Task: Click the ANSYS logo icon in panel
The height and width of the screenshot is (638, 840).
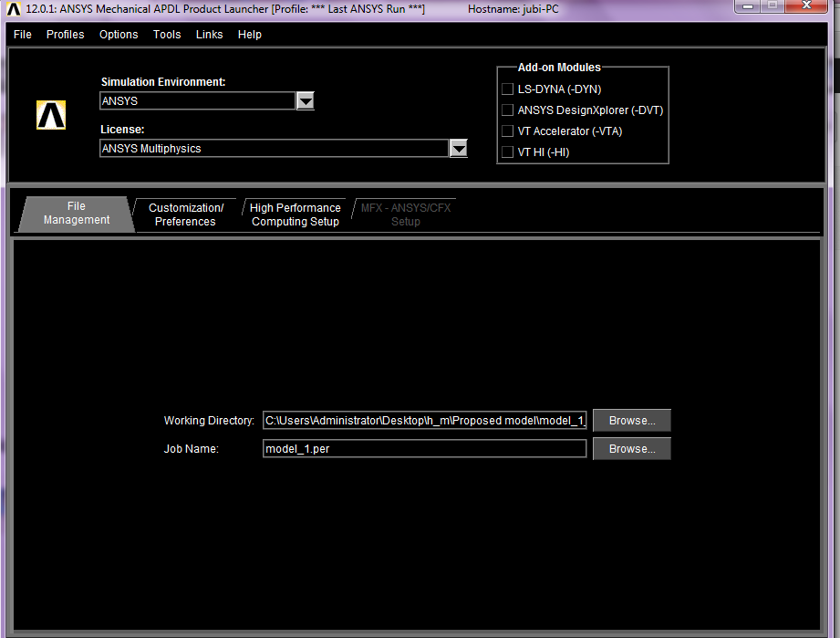Action: pos(51,115)
